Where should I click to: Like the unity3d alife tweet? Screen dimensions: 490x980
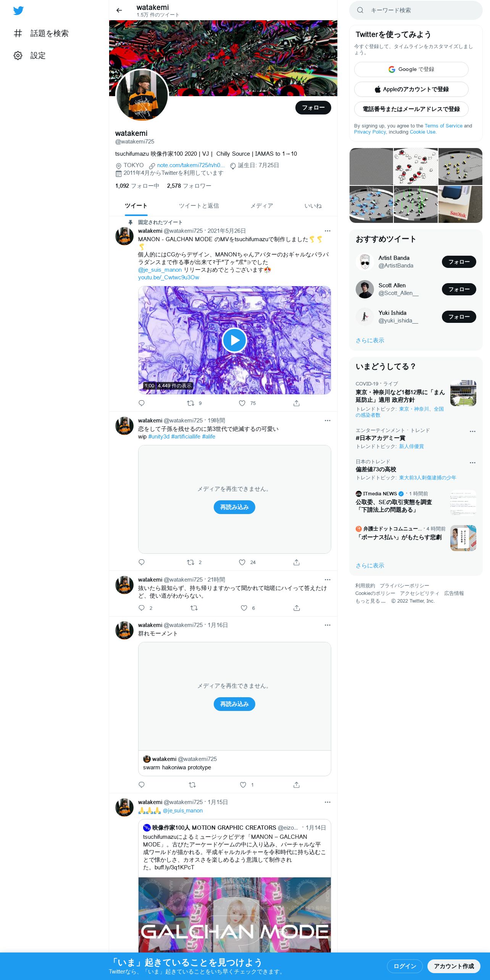click(x=242, y=562)
